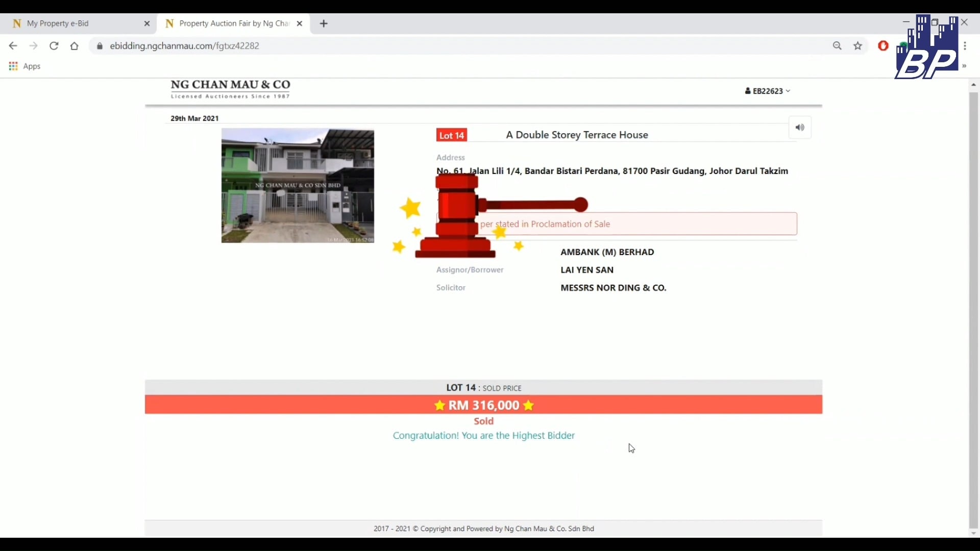The height and width of the screenshot is (551, 980).
Task: View site security lock info
Action: coord(100,46)
